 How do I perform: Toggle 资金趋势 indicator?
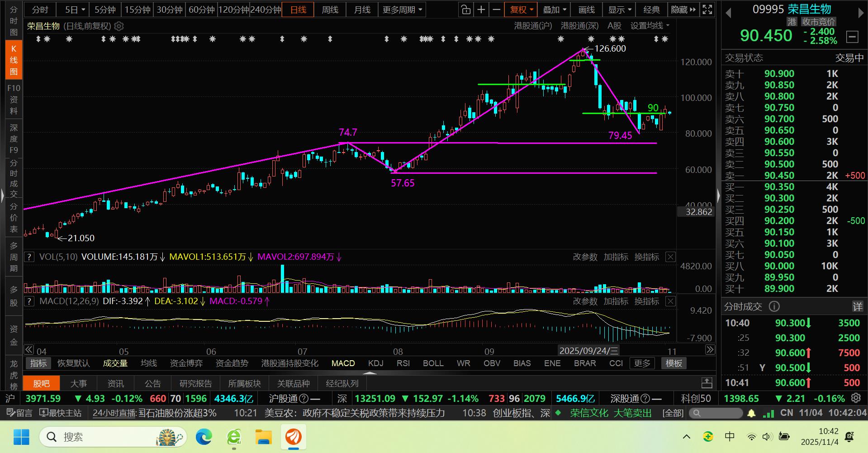232,363
